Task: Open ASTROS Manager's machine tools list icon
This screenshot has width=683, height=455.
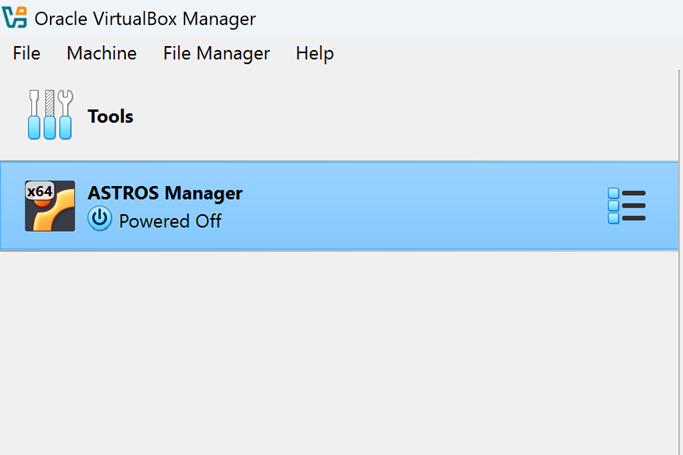Action: coord(626,206)
